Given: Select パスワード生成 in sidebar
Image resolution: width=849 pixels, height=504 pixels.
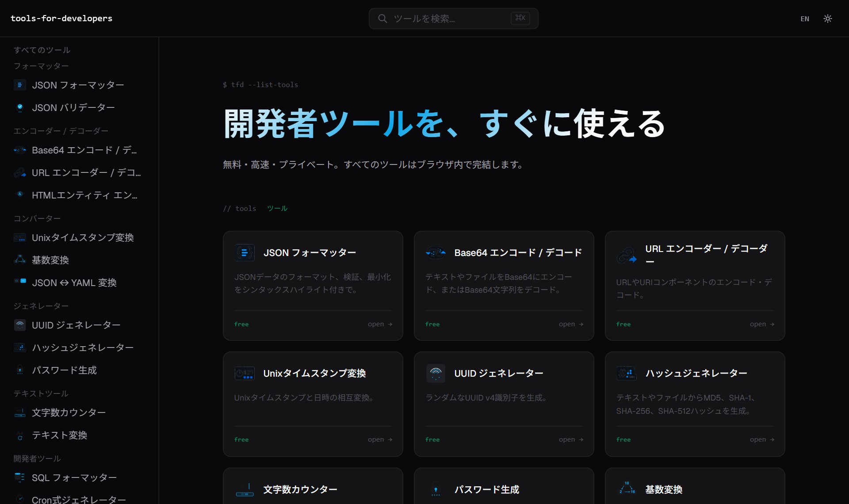Looking at the screenshot, I should [x=64, y=370].
